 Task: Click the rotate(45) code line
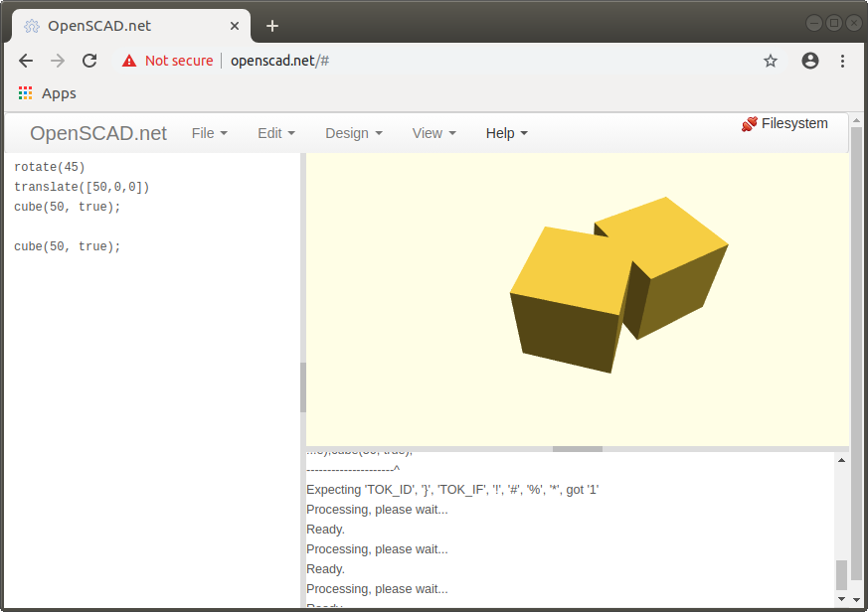(50, 167)
